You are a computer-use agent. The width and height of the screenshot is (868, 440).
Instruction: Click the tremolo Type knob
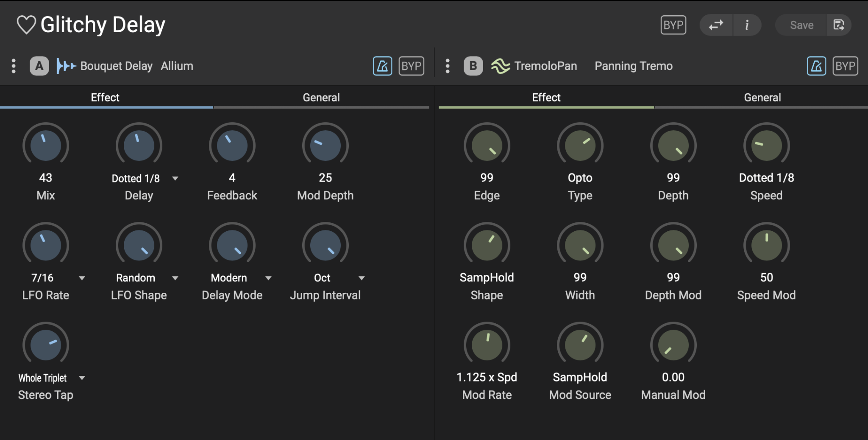click(580, 145)
